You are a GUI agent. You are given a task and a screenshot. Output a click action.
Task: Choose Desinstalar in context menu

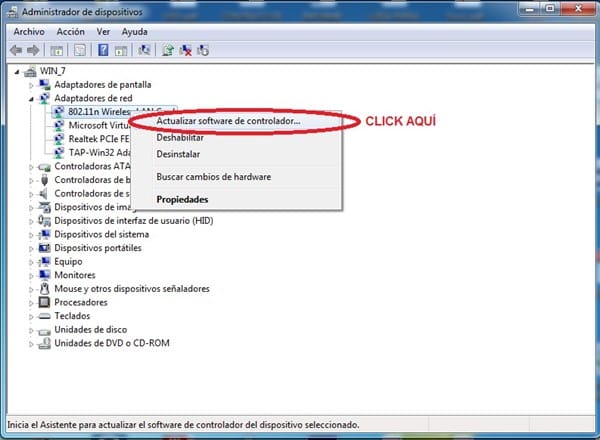point(236,154)
